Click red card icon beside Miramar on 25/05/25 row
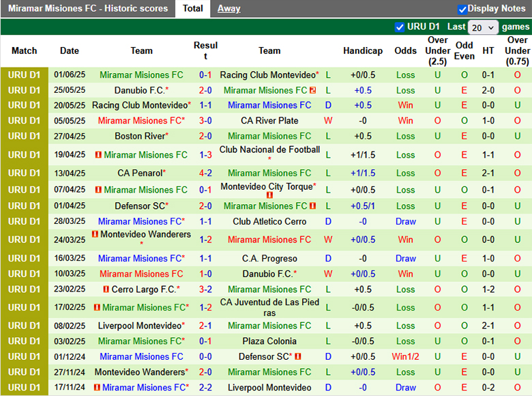 coord(313,90)
